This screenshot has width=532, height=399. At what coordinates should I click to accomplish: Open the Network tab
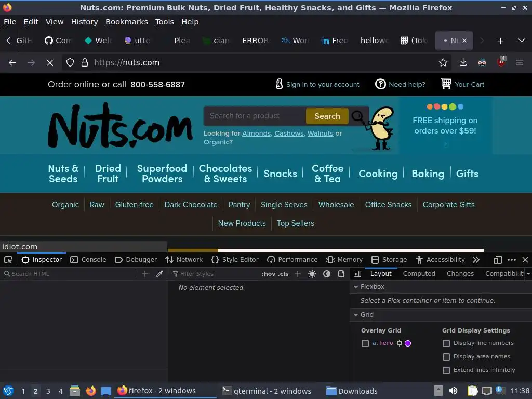pyautogui.click(x=184, y=260)
